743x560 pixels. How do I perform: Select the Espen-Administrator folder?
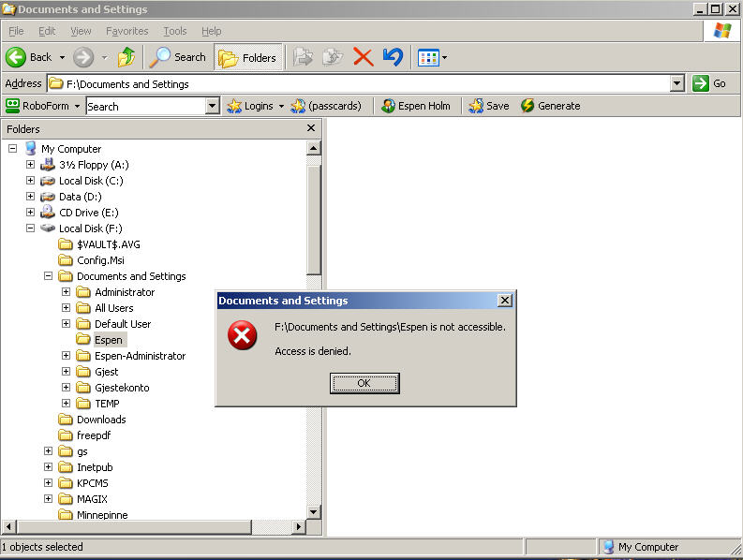click(131, 356)
